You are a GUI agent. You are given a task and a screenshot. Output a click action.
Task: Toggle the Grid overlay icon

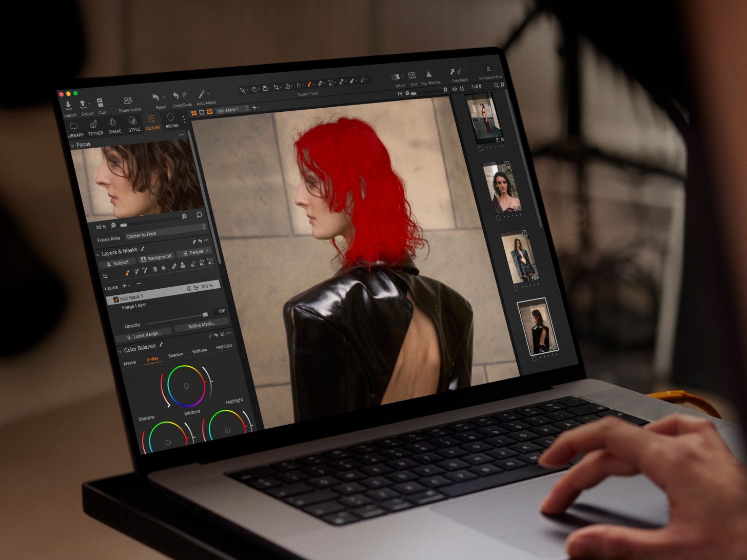(411, 76)
